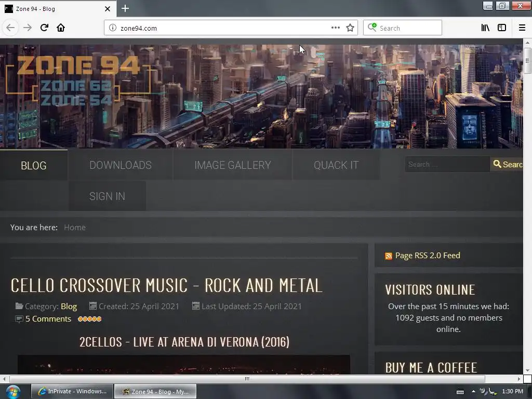This screenshot has height=399, width=532.
Task: Follow the Home breadcrumb link
Action: 75,228
